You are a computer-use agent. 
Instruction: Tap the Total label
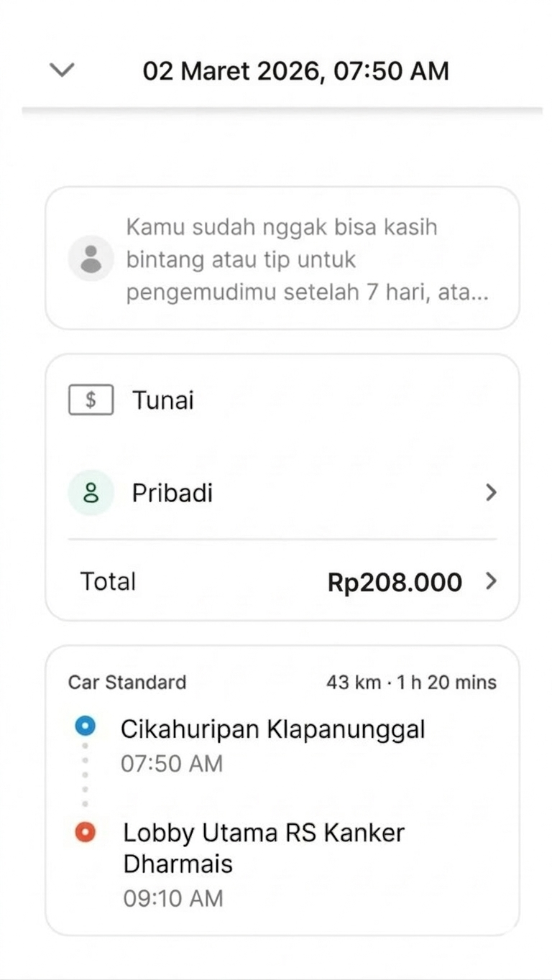coord(108,581)
